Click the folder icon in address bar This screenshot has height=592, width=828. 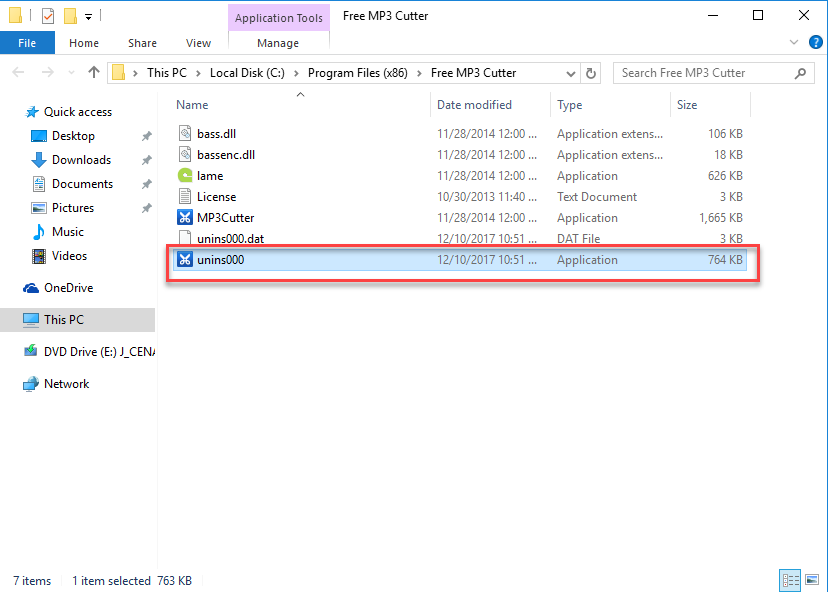pyautogui.click(x=119, y=72)
